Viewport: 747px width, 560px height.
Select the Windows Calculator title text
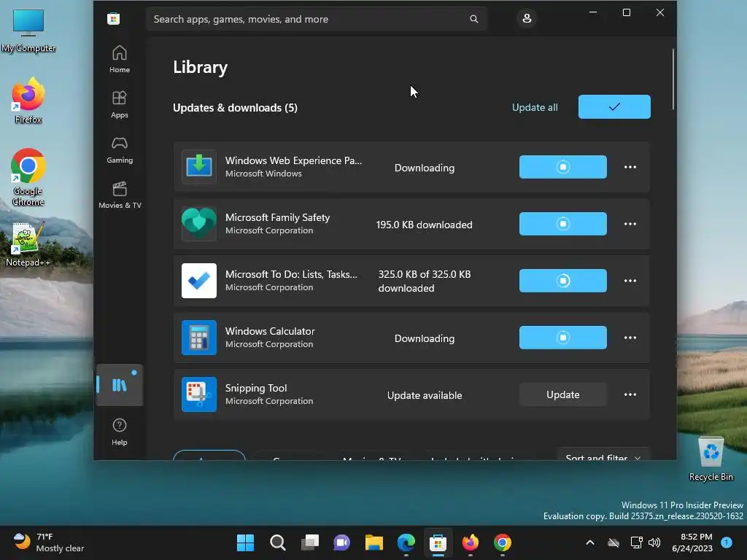click(270, 331)
